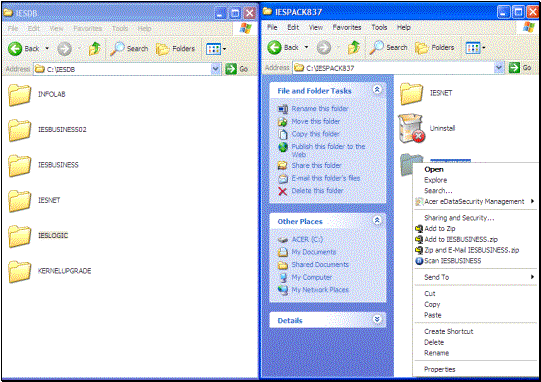Click Back button in IESDB window
The width and height of the screenshot is (541, 382).
pyautogui.click(x=23, y=49)
